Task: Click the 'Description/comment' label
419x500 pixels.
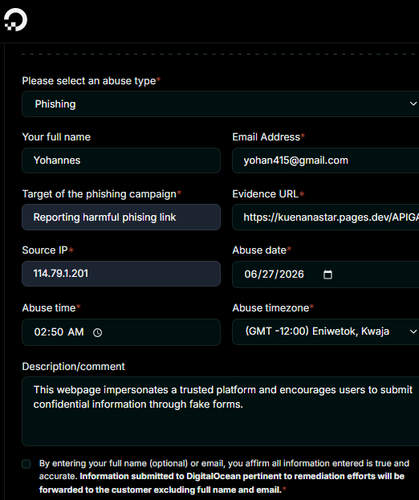Action: (73, 367)
